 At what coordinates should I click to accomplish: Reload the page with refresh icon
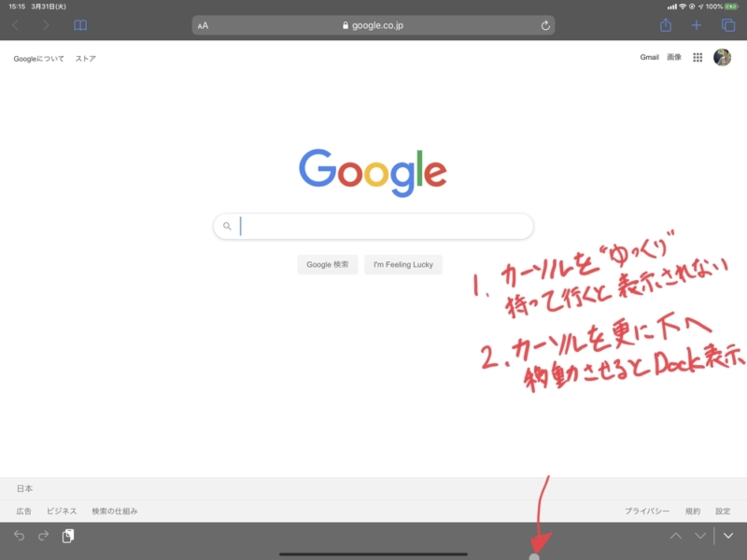[x=545, y=25]
